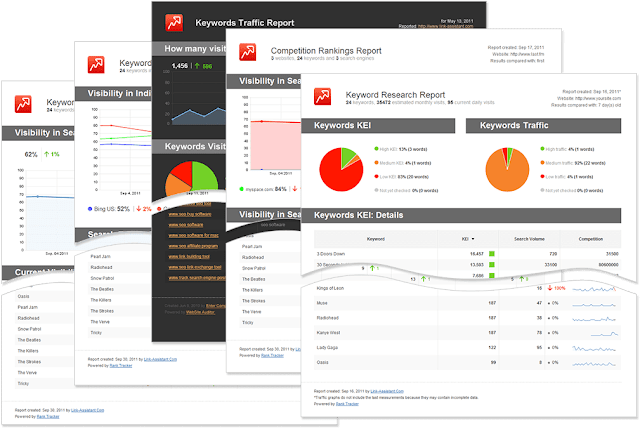Select the 3 Doors Down keyword row
Screen dimensions: 640x429
point(467,254)
